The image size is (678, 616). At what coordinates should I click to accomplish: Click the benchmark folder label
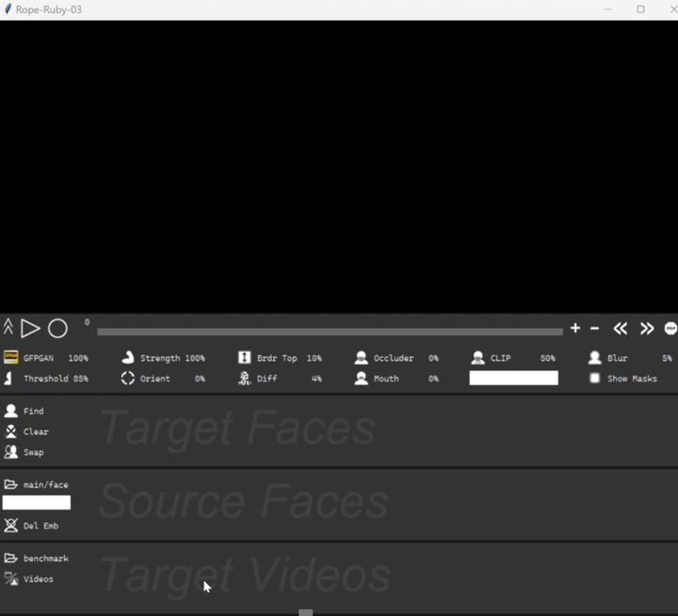pyautogui.click(x=46, y=559)
